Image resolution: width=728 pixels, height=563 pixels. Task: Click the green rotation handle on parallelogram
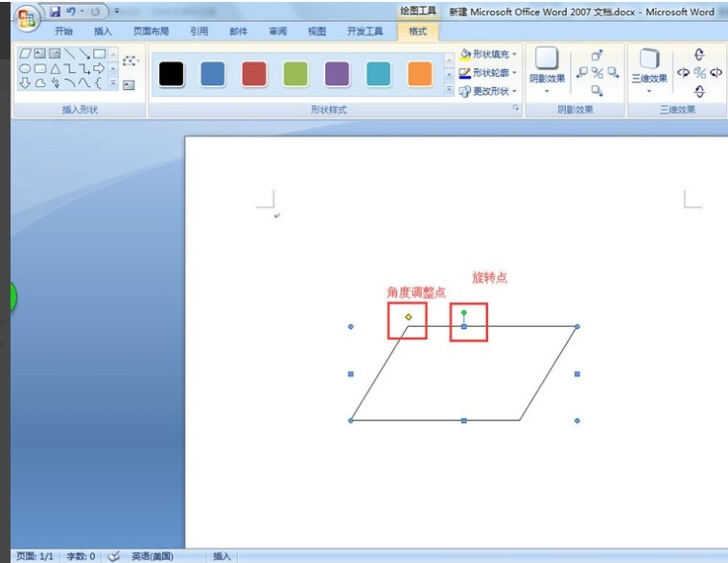click(x=464, y=313)
